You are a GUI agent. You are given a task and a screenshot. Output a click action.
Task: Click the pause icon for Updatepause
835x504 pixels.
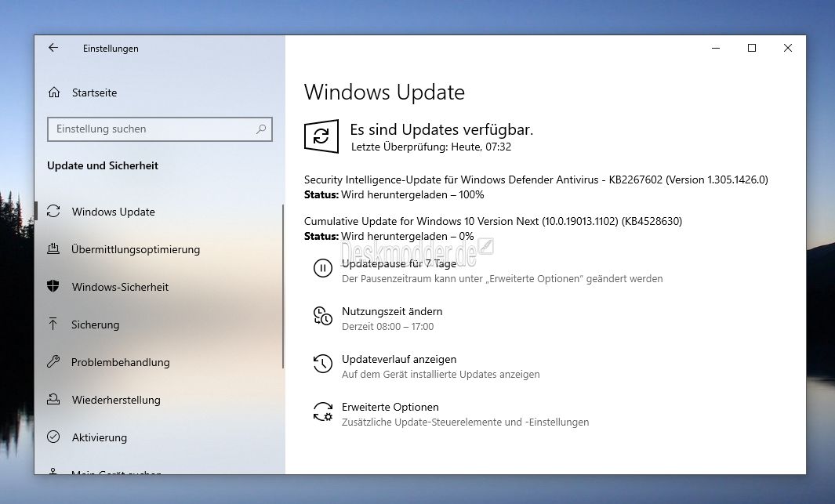pyautogui.click(x=323, y=268)
